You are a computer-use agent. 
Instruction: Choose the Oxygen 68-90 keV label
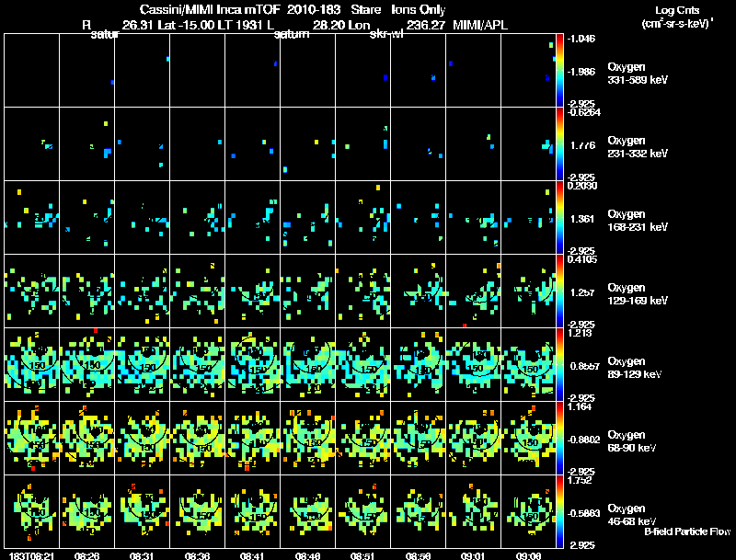coord(630,440)
